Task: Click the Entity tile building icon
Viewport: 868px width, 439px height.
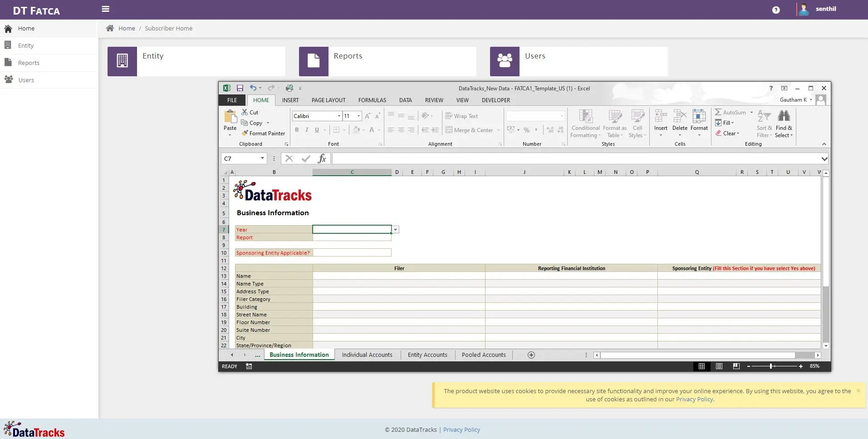Action: [122, 61]
